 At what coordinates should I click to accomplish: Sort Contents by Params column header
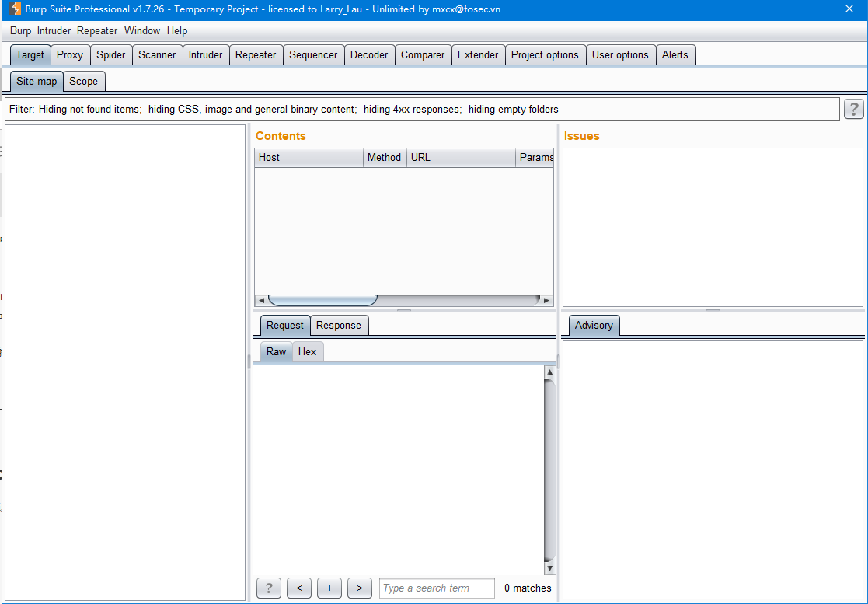coord(535,158)
